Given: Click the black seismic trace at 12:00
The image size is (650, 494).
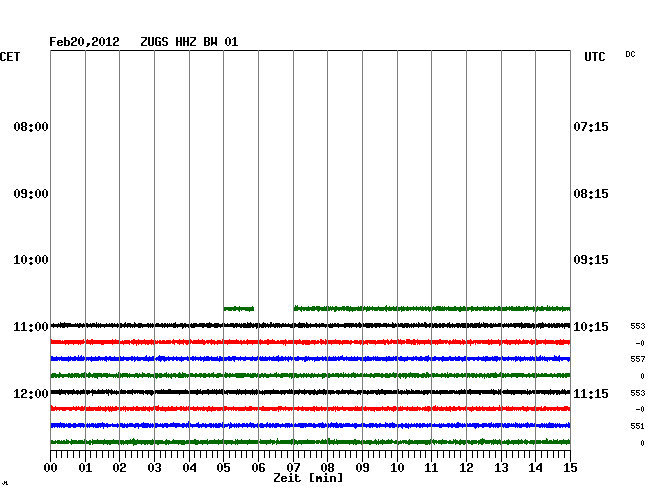Looking at the screenshot, I should (310, 392).
